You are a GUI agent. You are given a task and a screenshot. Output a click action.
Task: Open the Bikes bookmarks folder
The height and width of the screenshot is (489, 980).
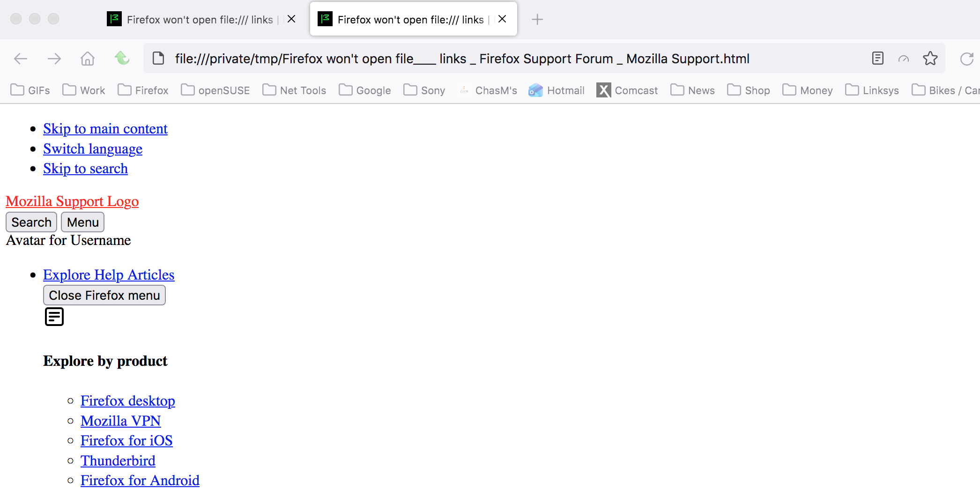(x=945, y=90)
